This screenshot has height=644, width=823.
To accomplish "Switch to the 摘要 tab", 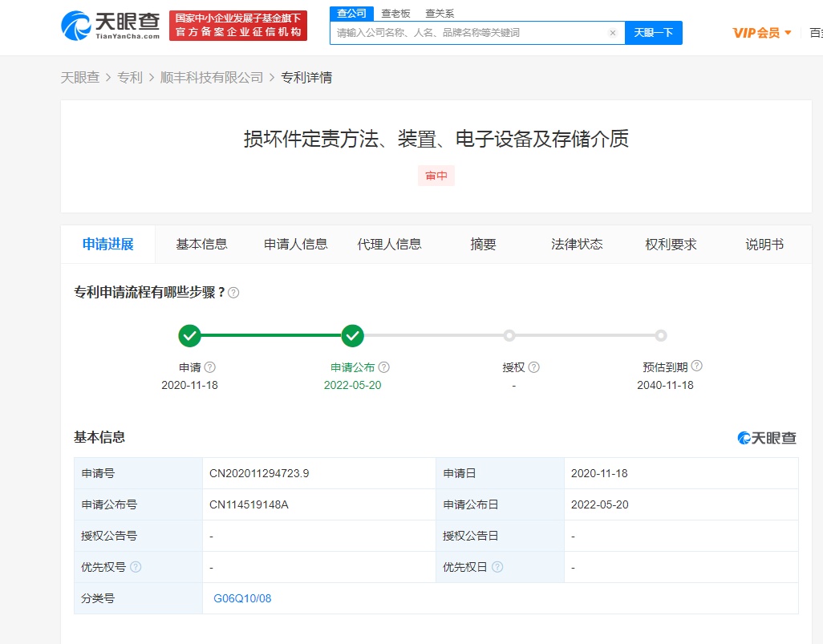I will coord(484,244).
